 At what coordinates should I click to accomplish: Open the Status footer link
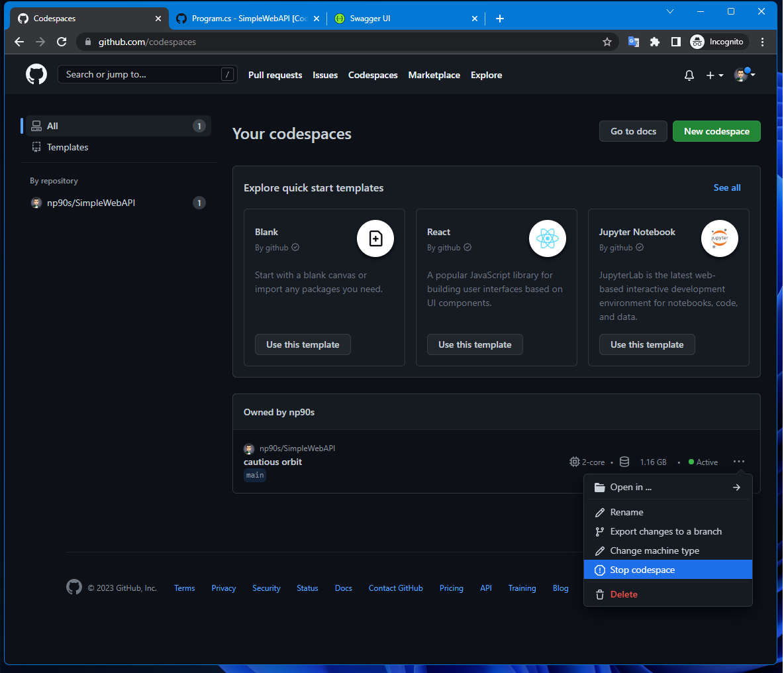(x=307, y=588)
